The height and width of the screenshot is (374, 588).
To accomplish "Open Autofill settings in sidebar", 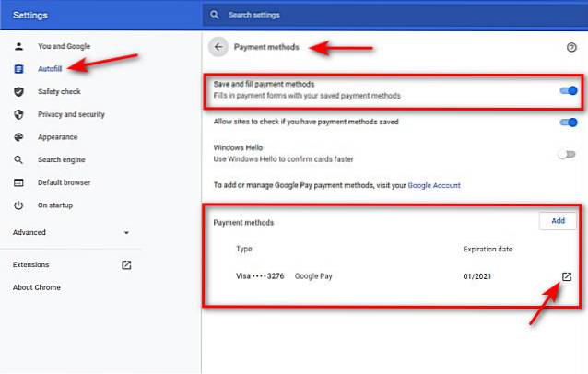I will coord(50,69).
